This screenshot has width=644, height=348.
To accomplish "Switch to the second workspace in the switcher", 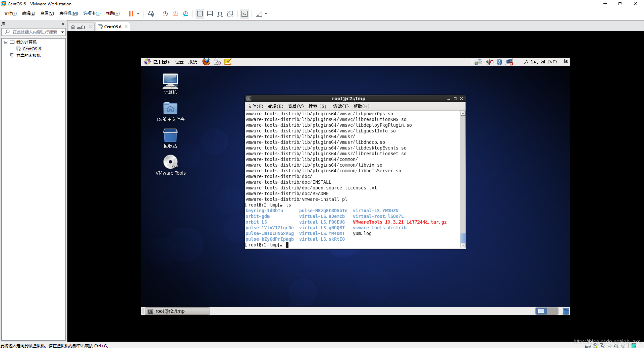I will (x=553, y=311).
